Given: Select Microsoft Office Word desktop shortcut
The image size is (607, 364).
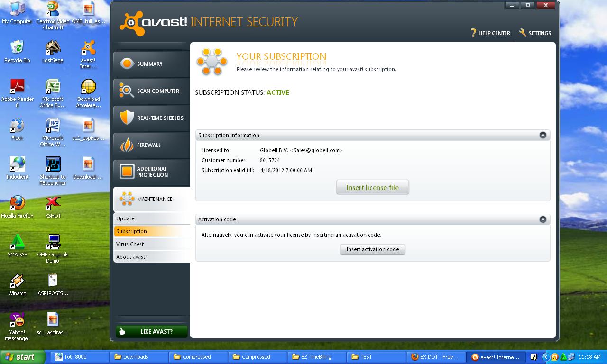Looking at the screenshot, I should pos(53,132).
